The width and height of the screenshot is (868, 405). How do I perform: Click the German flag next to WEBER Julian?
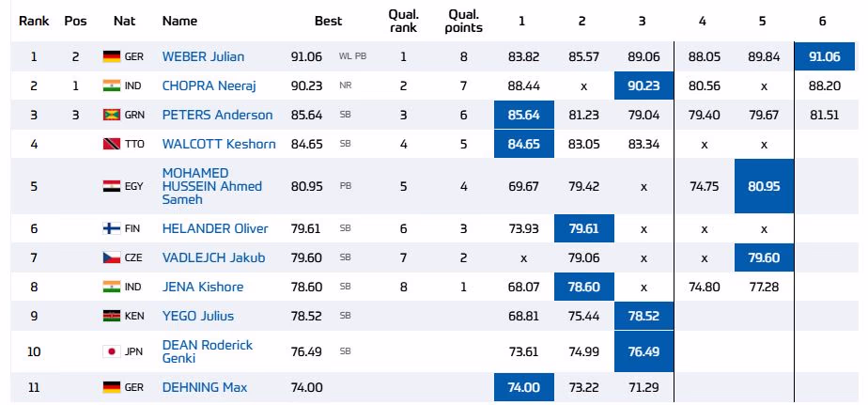coord(112,57)
